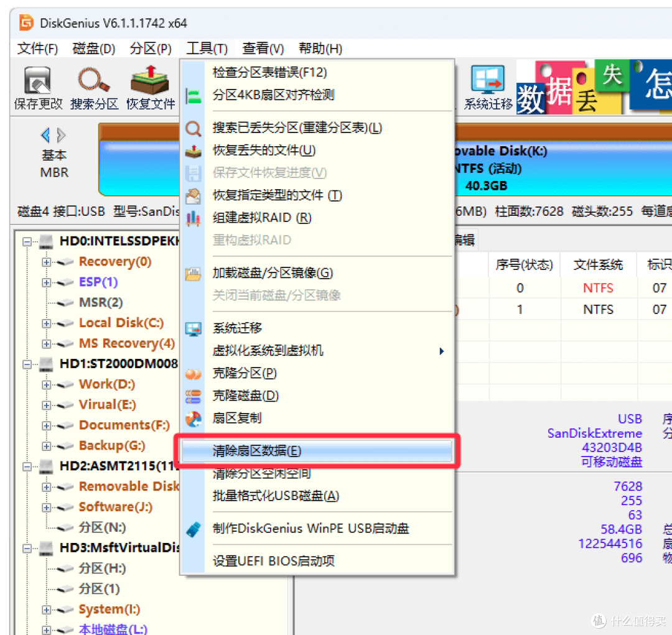The image size is (672, 635).
Task: Open the 磁盘(D) Disk menu
Action: click(94, 49)
